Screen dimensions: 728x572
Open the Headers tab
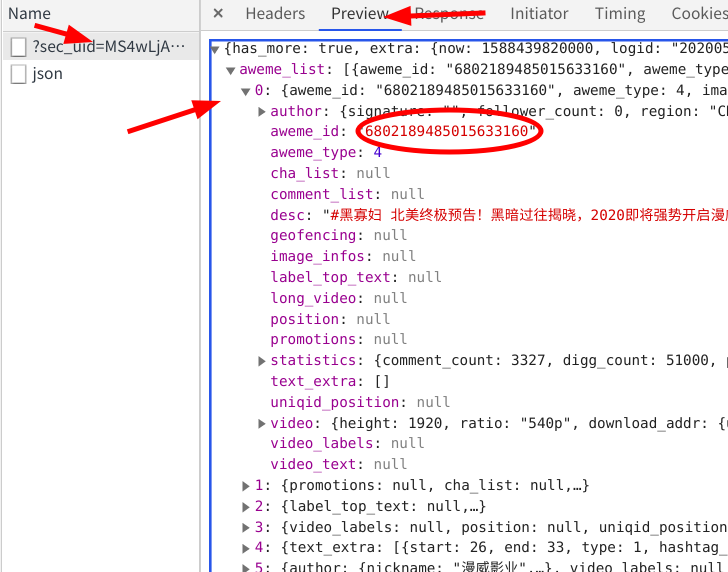click(x=275, y=14)
